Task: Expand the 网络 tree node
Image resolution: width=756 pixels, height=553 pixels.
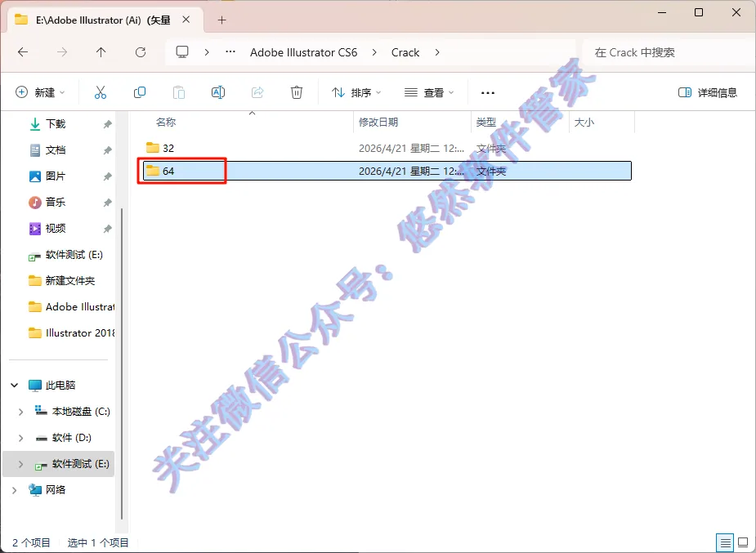Action: (x=15, y=490)
